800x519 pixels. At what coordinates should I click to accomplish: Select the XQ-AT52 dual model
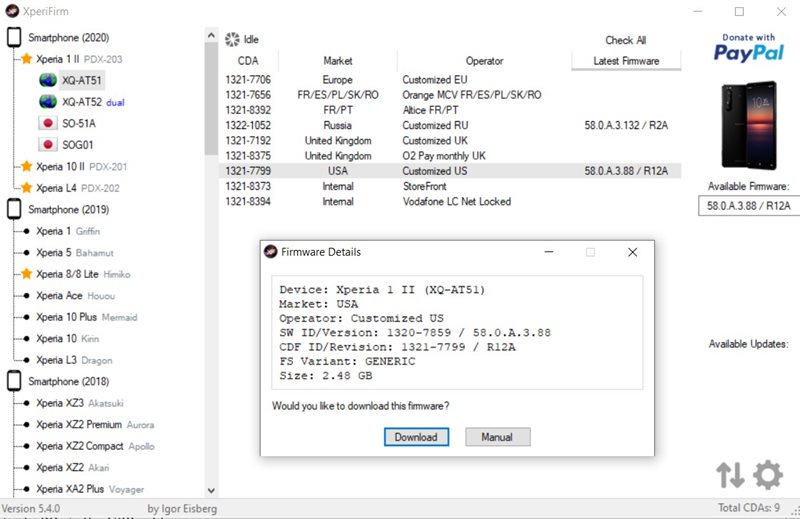tap(93, 102)
